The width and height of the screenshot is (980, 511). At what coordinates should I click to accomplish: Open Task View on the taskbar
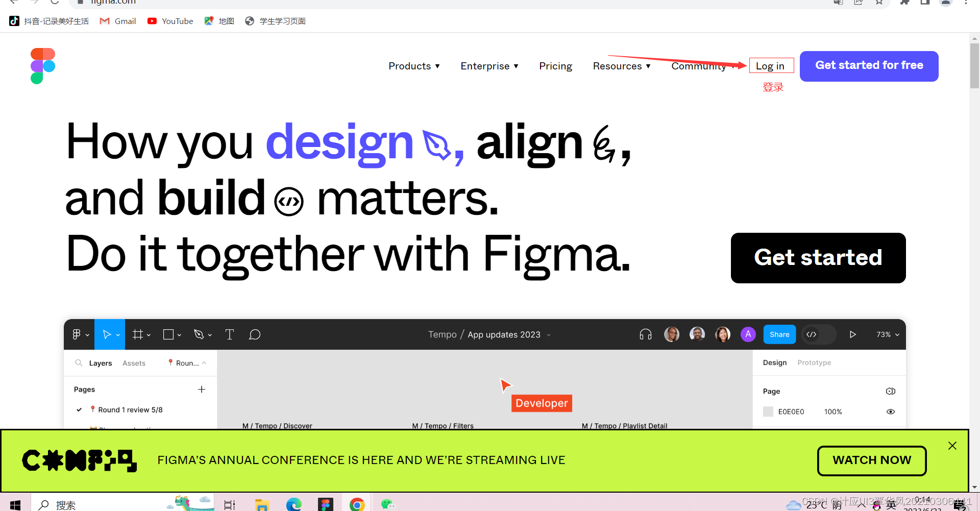(230, 505)
